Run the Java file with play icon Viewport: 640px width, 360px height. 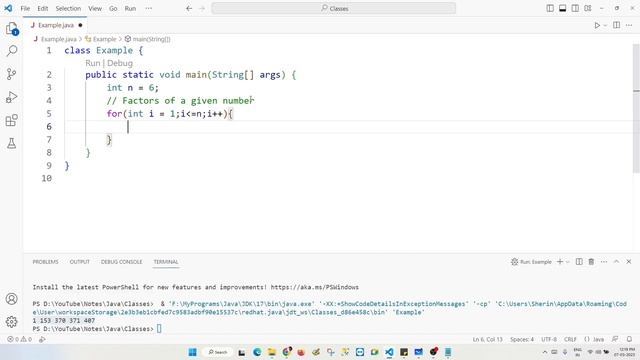click(597, 25)
